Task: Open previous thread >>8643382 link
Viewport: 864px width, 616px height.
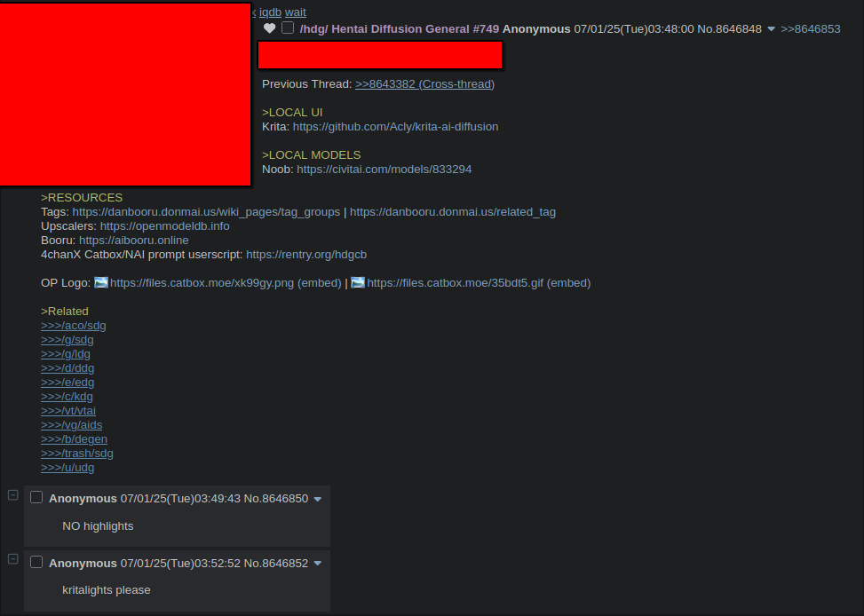Action: click(424, 84)
